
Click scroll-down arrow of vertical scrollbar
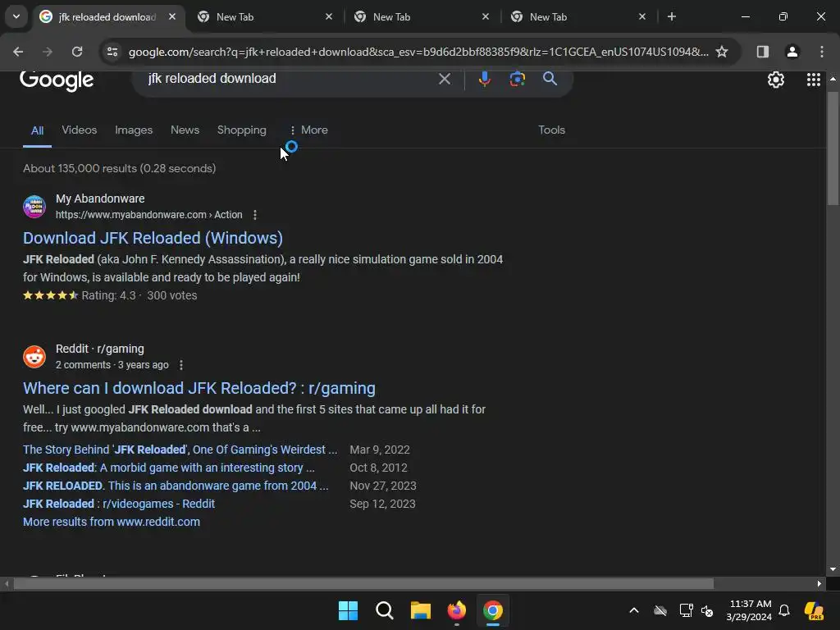(x=833, y=570)
